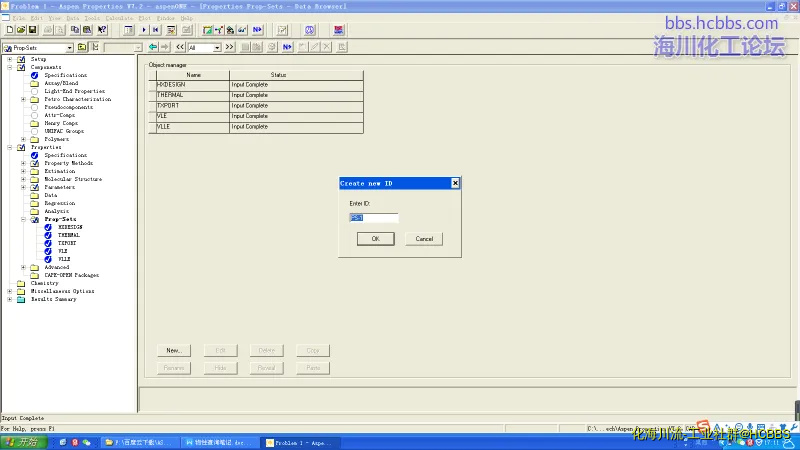Open the Edit menu
The height and width of the screenshot is (450, 800).
(37, 18)
